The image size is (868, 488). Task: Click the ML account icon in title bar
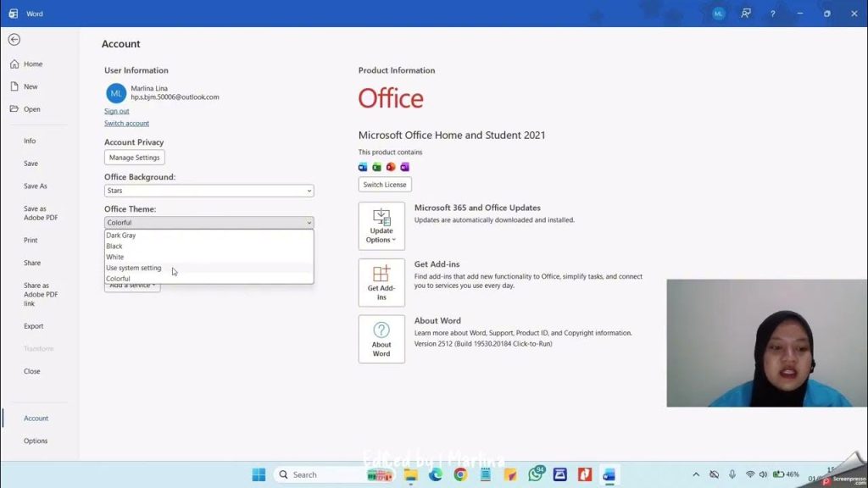(x=719, y=14)
